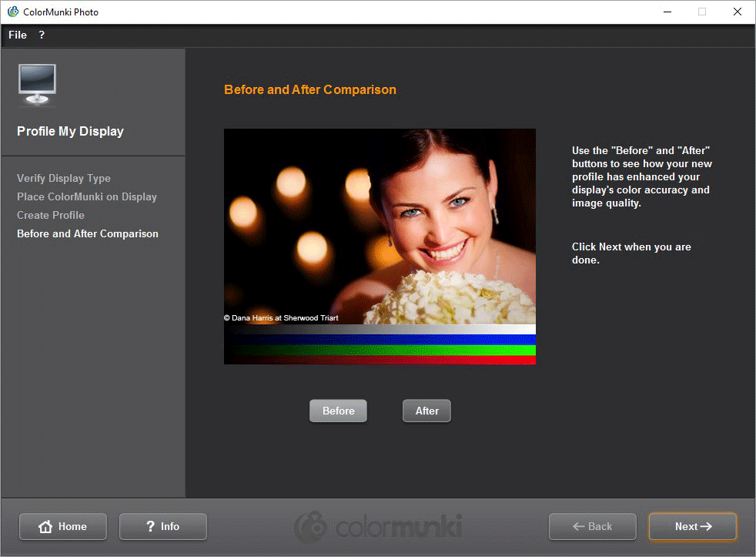Screen dimensions: 756x557
Task: Click the ColorMunki Photo title bar icon
Action: [12, 12]
